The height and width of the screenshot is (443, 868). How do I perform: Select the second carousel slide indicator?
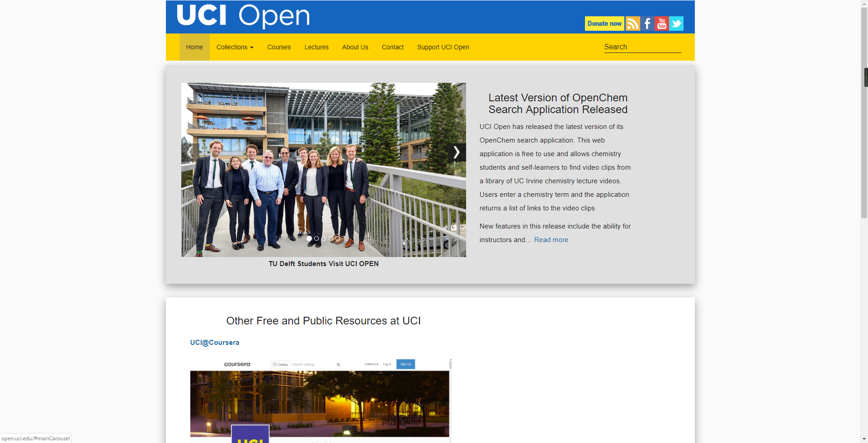tap(316, 238)
